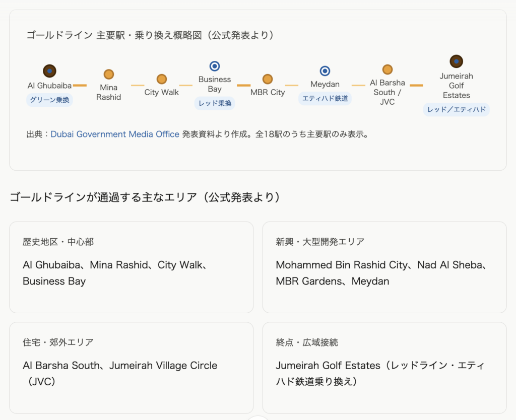516x420 pixels.
Task: Select the エティハド鉄道 badge under Meydan
Action: 325,98
